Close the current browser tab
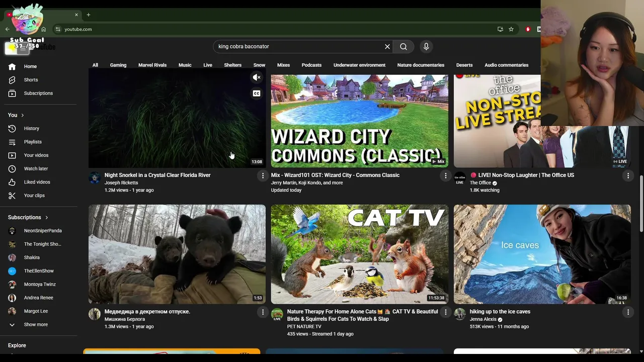This screenshot has height=362, width=644. pos(76,15)
